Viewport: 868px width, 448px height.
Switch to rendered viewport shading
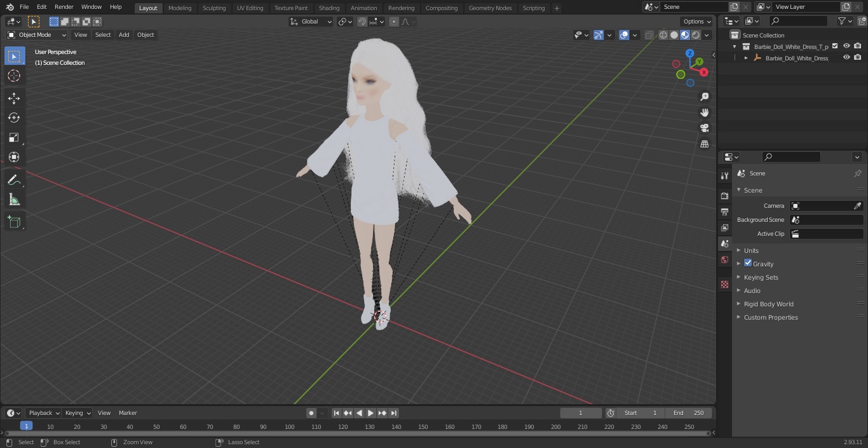[696, 35]
